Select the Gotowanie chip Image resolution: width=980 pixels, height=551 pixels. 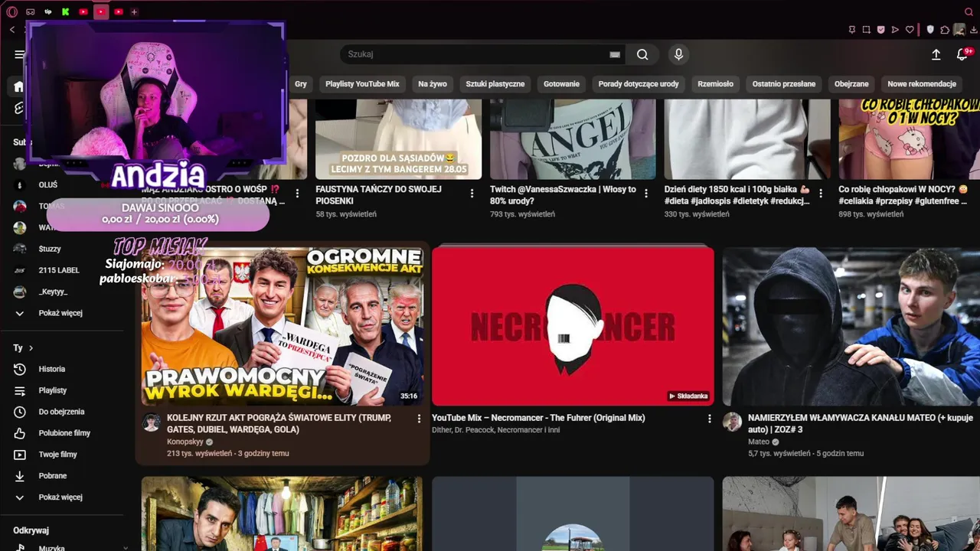pos(561,84)
